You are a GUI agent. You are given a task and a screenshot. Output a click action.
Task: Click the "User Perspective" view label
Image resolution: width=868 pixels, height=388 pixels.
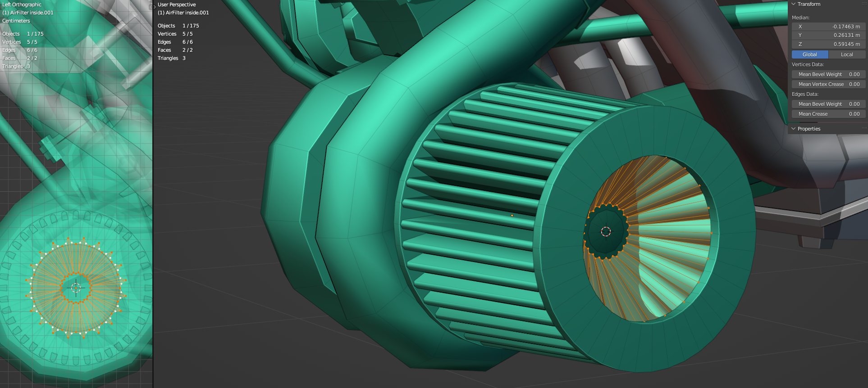coord(177,5)
